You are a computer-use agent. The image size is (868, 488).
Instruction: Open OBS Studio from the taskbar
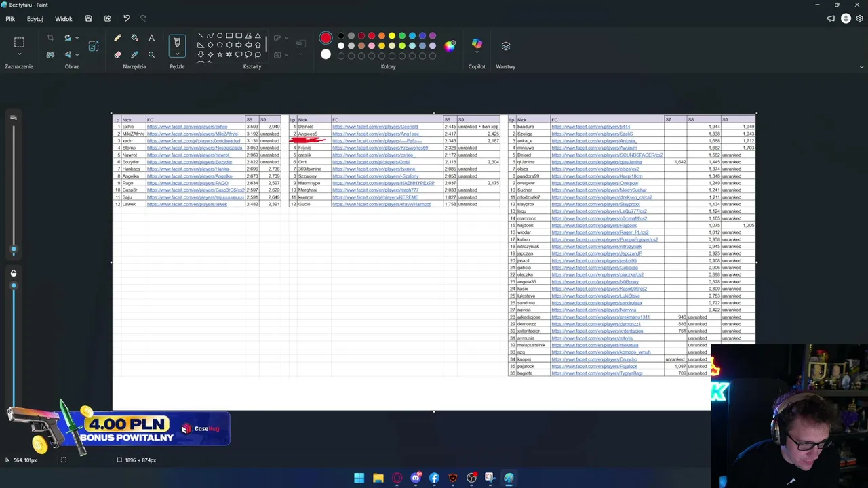click(x=471, y=478)
